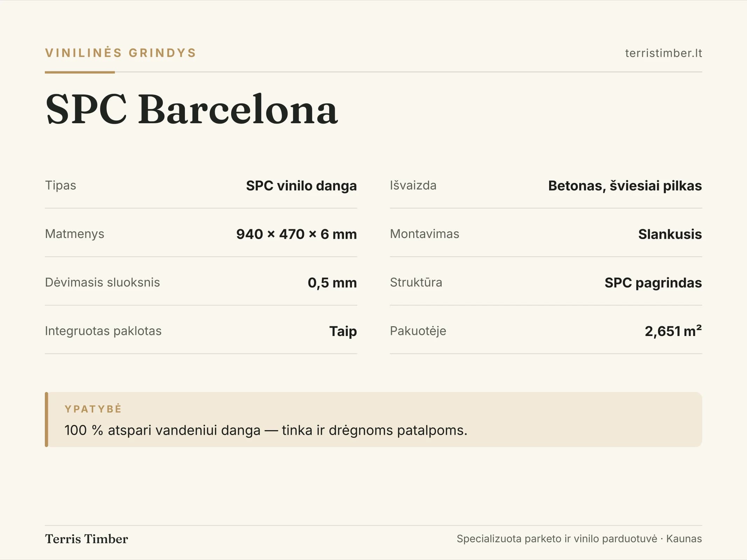
Task: Select the Tipas row label
Action: pyautogui.click(x=61, y=185)
